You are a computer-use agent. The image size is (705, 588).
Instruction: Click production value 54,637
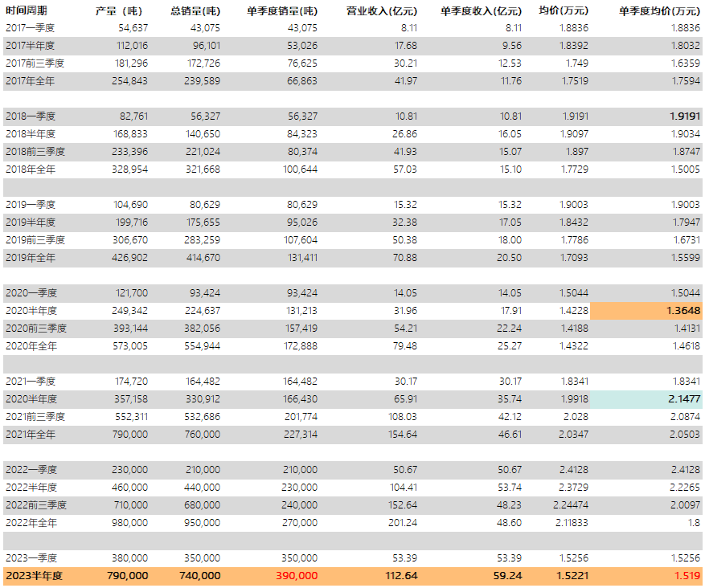click(x=133, y=28)
